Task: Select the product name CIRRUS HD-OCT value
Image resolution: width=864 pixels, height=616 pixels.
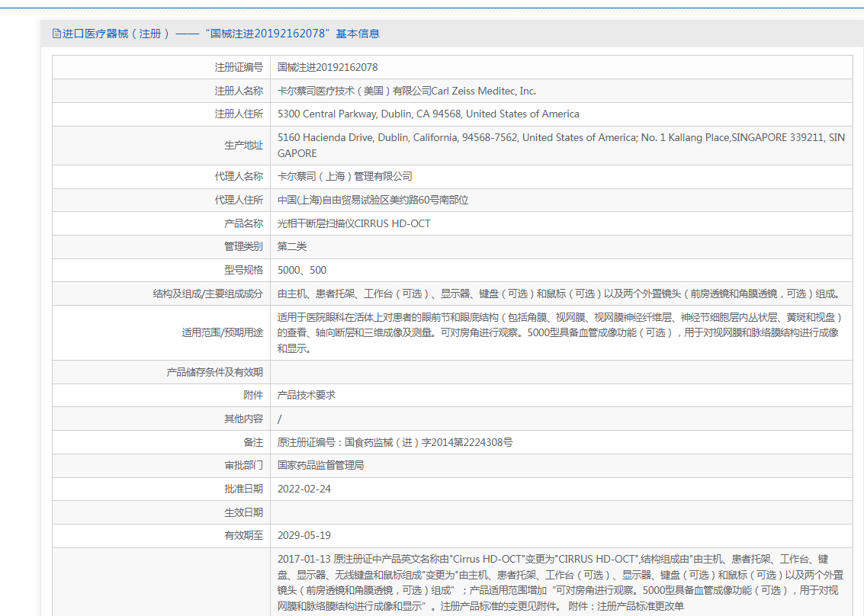Action: [x=354, y=223]
